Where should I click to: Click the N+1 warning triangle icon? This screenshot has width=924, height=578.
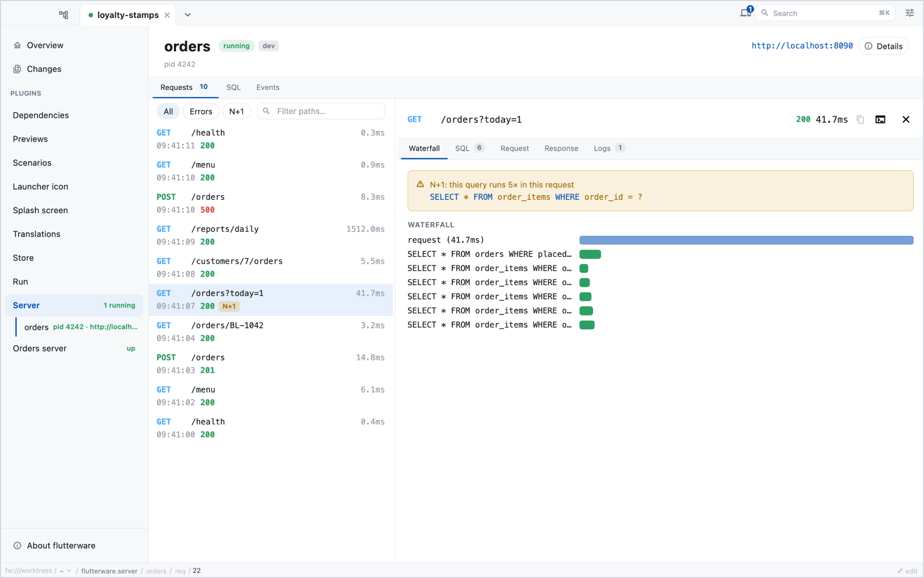(x=420, y=184)
